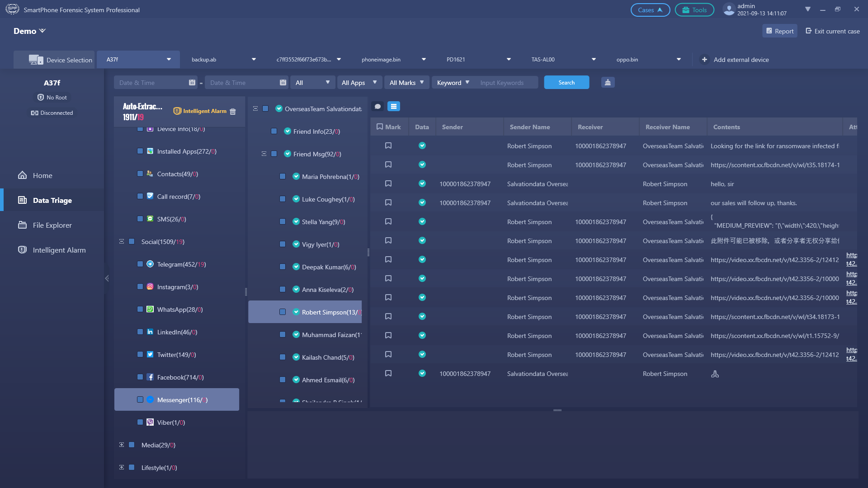Click the Report button
868x488 pixels.
[780, 31]
